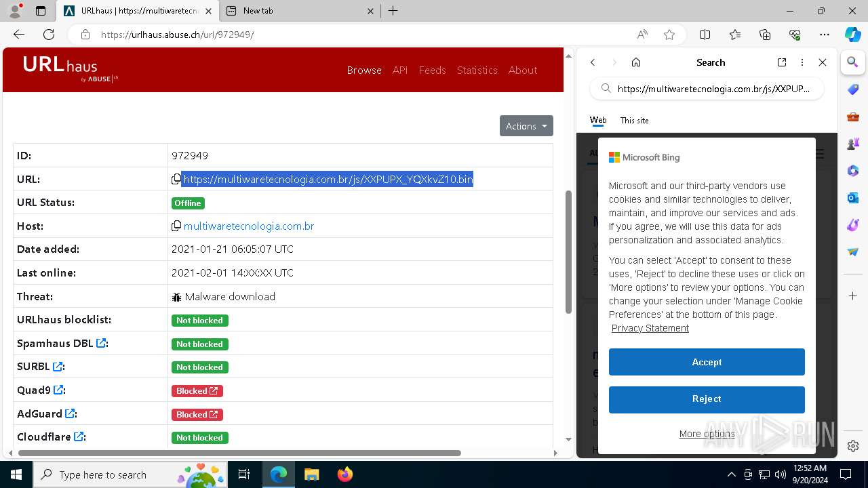Open File Explorer from taskbar
868x488 pixels.
pyautogui.click(x=312, y=474)
